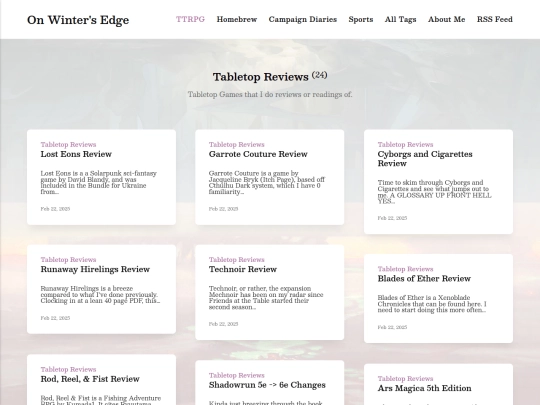Open the Technoir Review post

tap(243, 269)
